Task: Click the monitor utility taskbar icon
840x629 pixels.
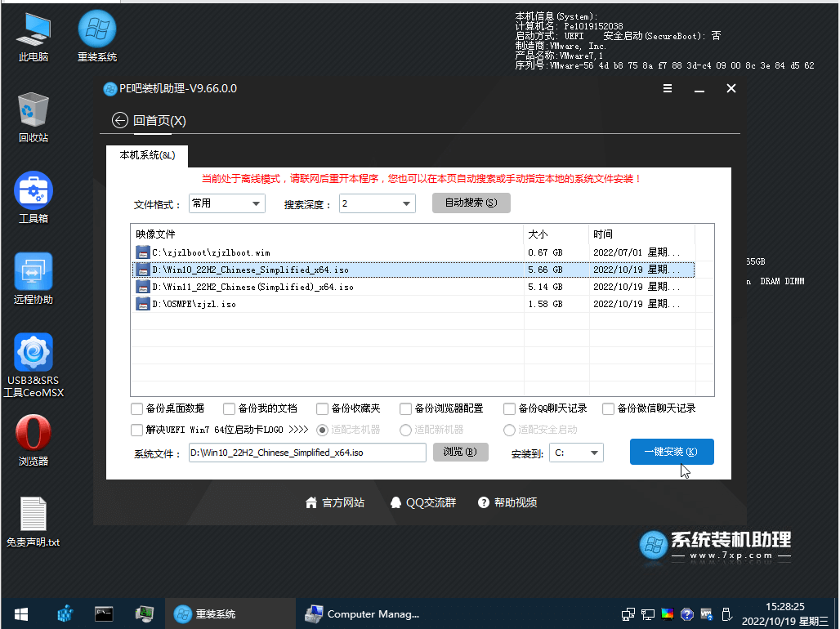Action: tap(144, 613)
